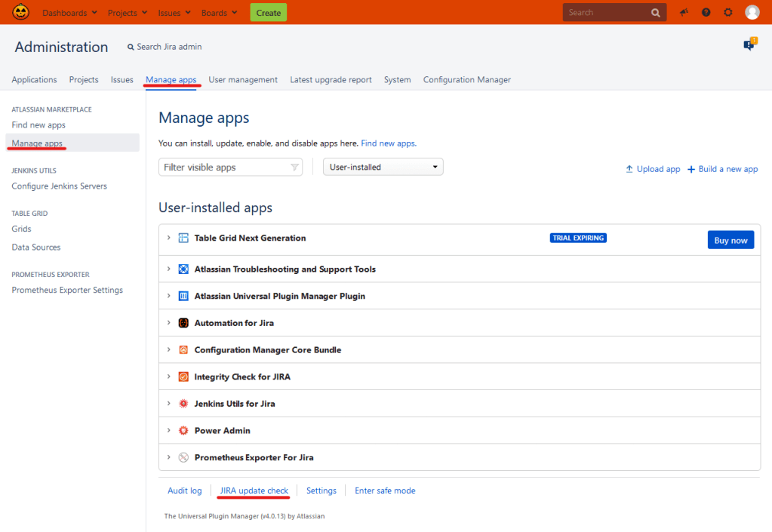Click the Jenkins Utils for Jira icon
Image resolution: width=772 pixels, height=532 pixels.
pyautogui.click(x=183, y=404)
